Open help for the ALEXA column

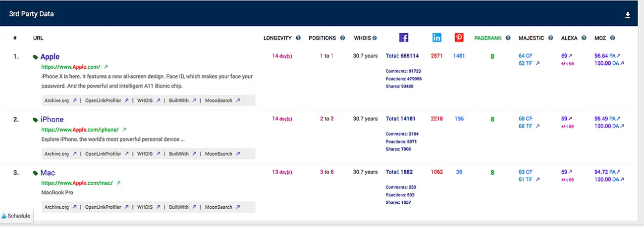click(584, 38)
